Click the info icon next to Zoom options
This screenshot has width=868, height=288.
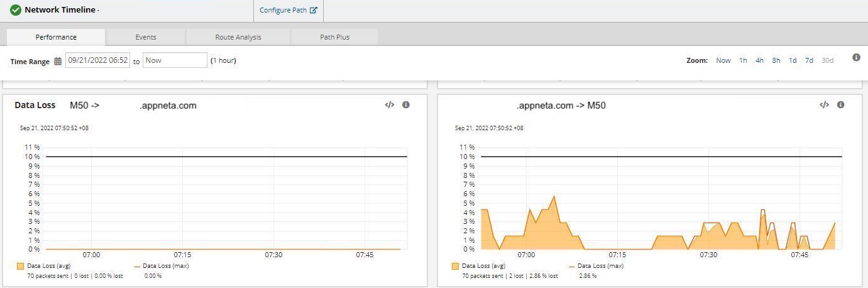click(x=856, y=57)
